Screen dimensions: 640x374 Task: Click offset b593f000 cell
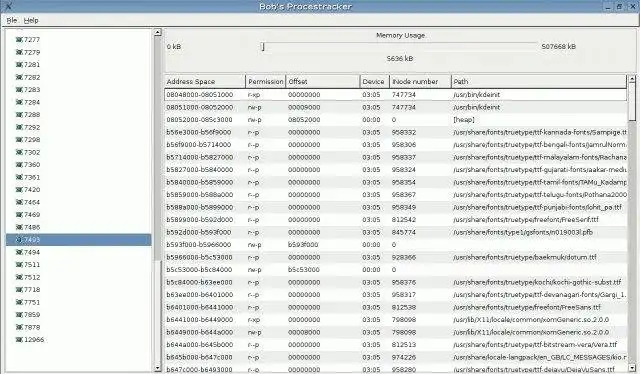(x=303, y=245)
